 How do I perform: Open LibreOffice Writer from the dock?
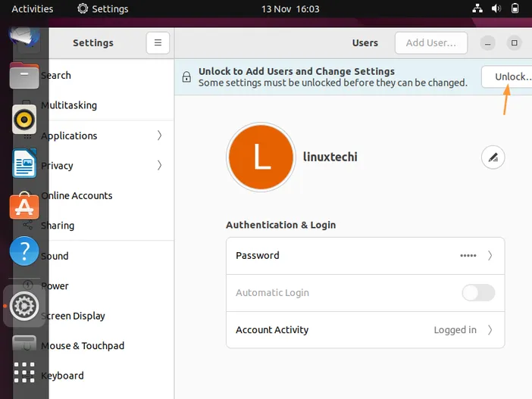(24, 164)
